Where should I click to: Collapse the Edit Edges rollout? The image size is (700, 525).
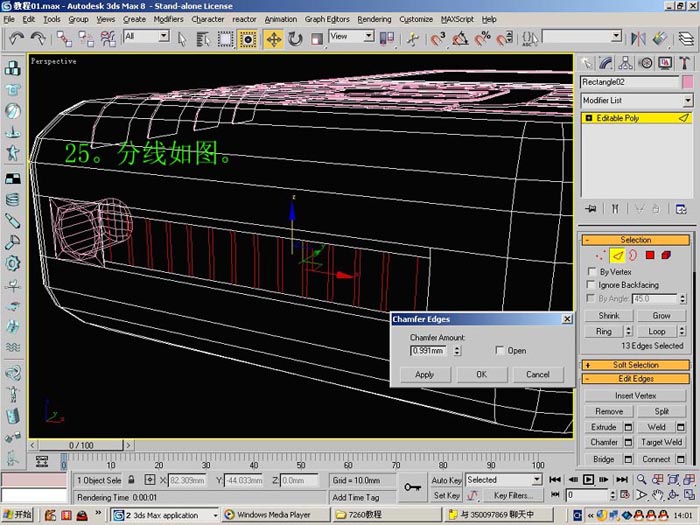pyautogui.click(x=636, y=379)
